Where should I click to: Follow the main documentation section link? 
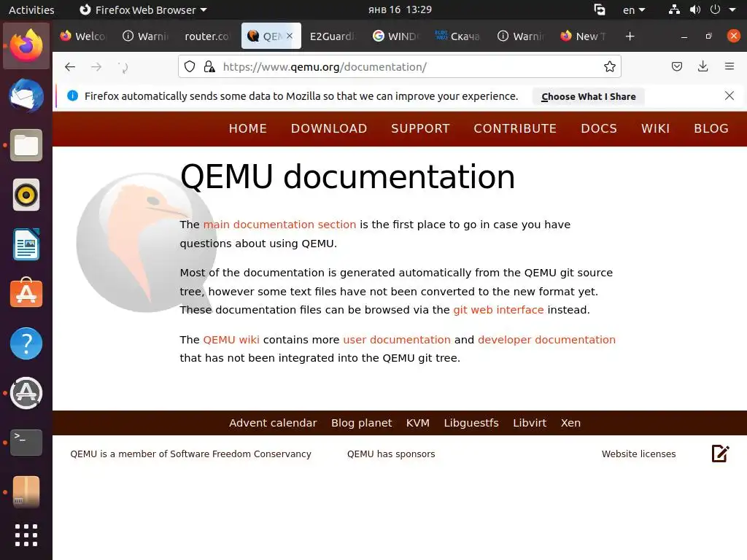click(x=279, y=225)
